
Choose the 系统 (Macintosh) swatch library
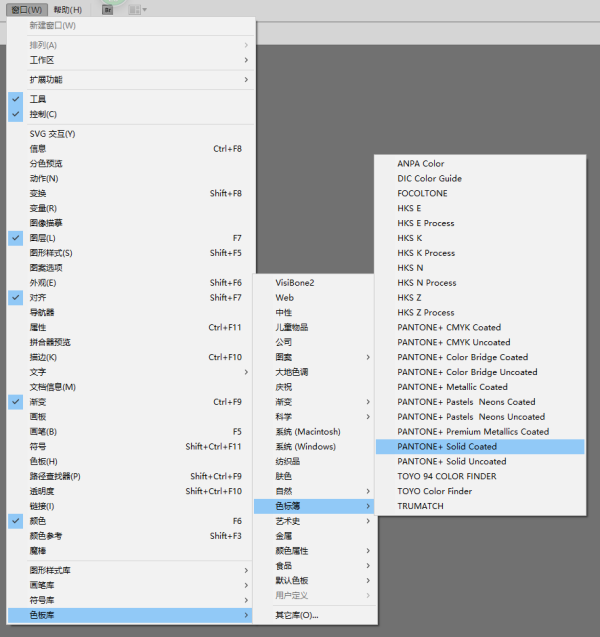pos(314,431)
